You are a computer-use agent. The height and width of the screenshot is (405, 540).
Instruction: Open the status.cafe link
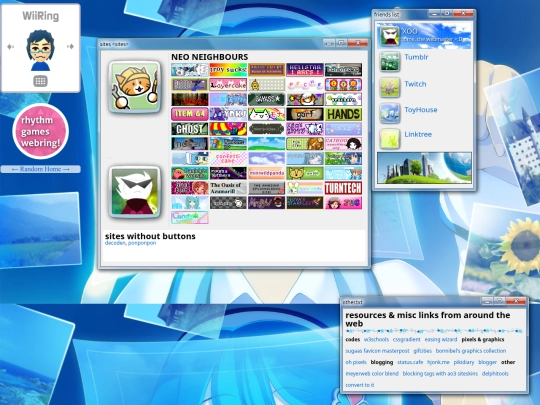tap(410, 362)
